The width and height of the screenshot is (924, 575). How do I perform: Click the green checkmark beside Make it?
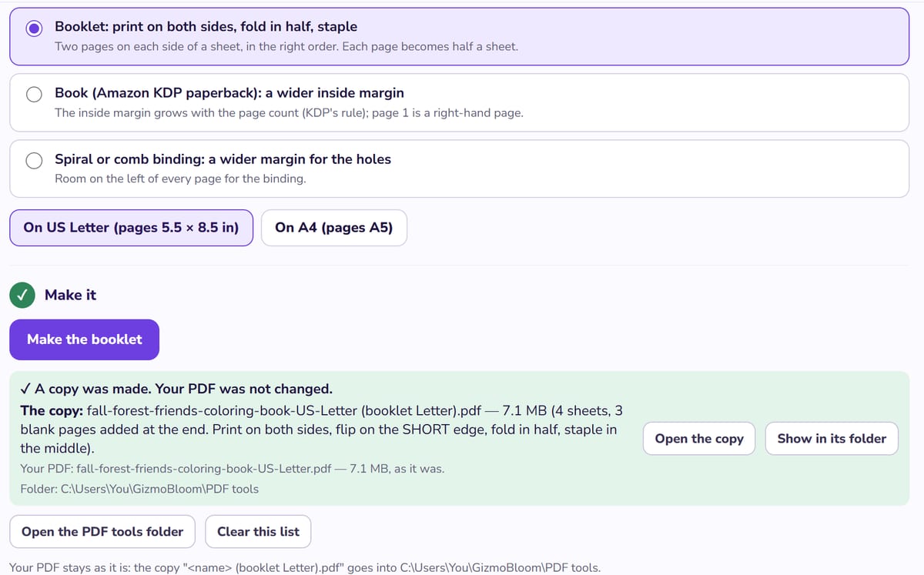point(24,295)
